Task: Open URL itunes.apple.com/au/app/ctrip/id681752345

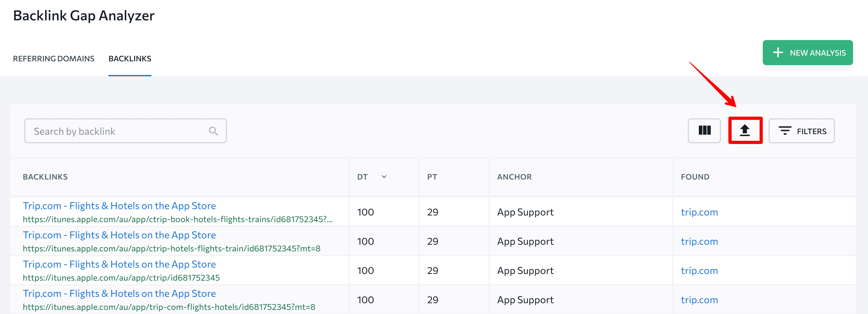Action: tap(121, 278)
